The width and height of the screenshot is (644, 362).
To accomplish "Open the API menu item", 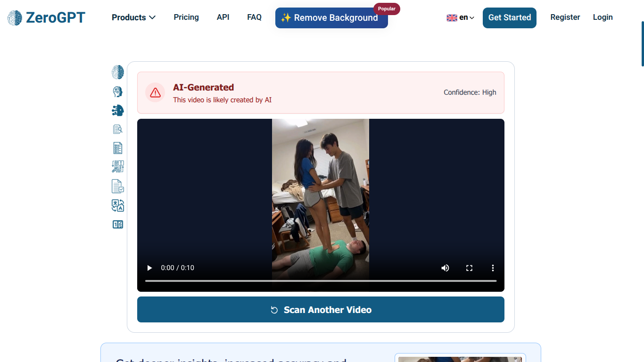I will click(223, 17).
